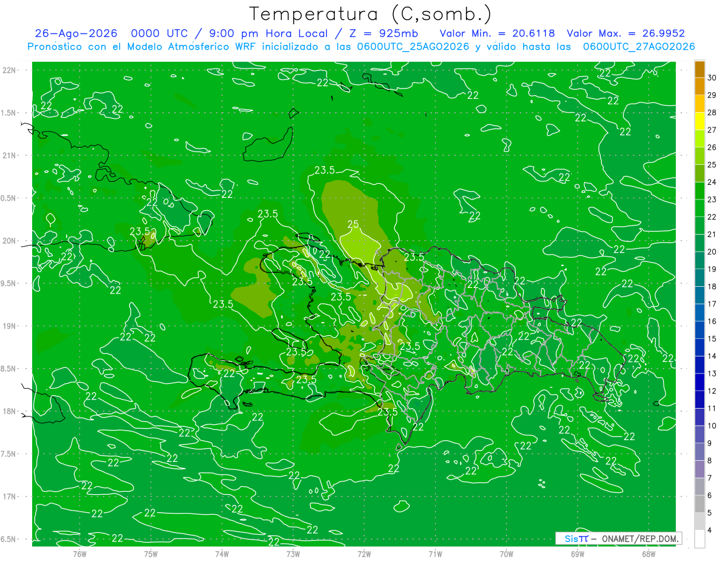Select the yellow legend swatch between 27 and 28
Viewport: 728px width, 562px height.
coord(699,121)
